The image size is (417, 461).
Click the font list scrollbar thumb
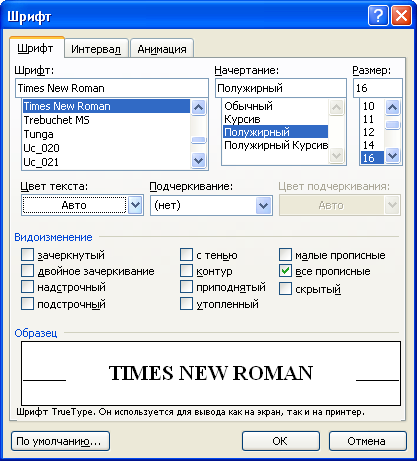click(198, 140)
